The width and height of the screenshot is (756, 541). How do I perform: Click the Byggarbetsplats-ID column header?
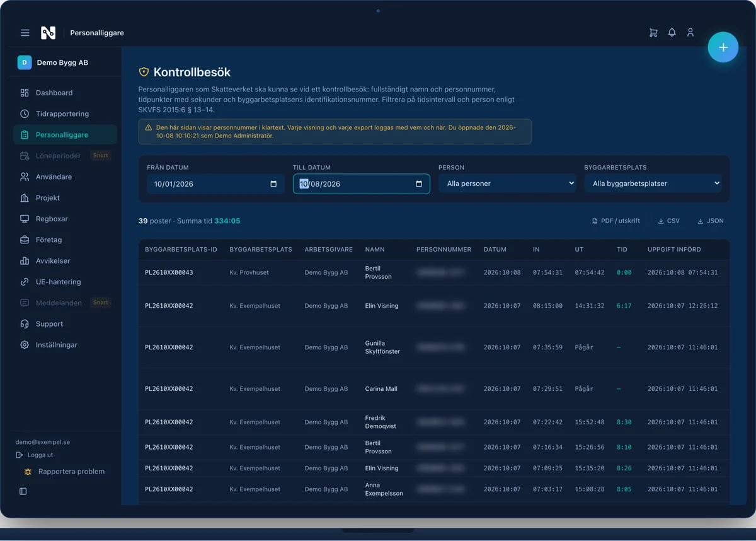point(181,250)
